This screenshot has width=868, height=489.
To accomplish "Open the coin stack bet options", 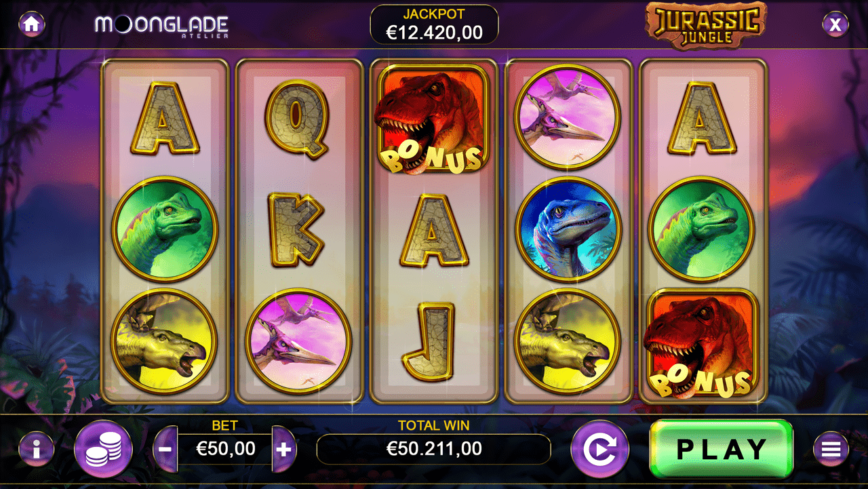I will 103,448.
